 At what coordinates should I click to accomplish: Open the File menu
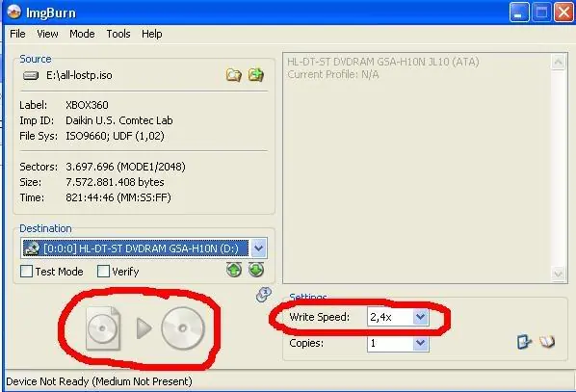[17, 34]
